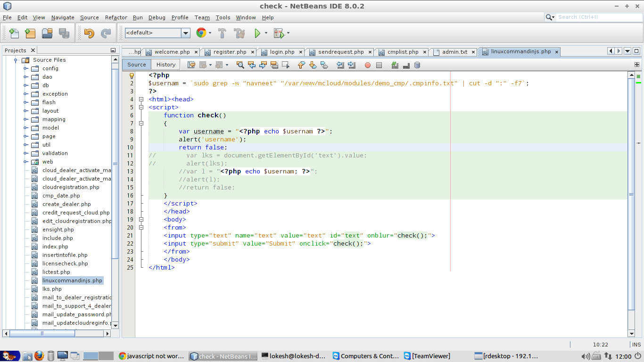The width and height of the screenshot is (644, 362).
Task: Expand the config folder node
Action: coord(25,68)
